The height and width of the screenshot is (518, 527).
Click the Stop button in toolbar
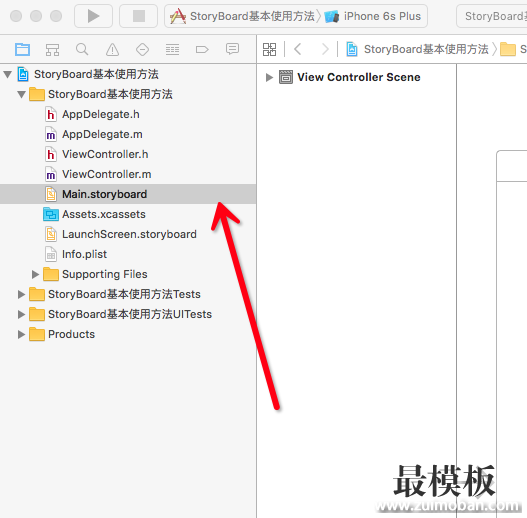tap(138, 16)
